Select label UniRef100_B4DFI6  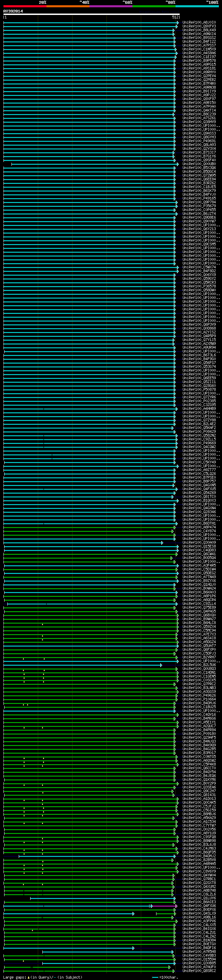tap(199, 947)
